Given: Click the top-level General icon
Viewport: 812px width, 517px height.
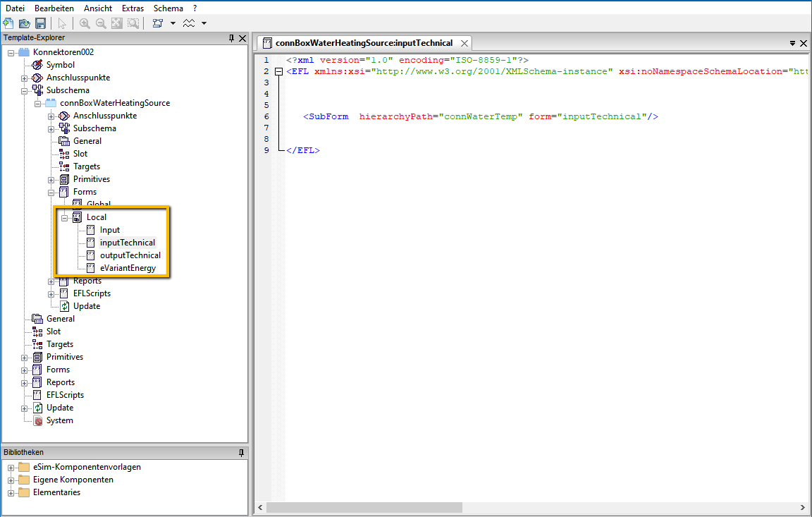Looking at the screenshot, I should (37, 319).
